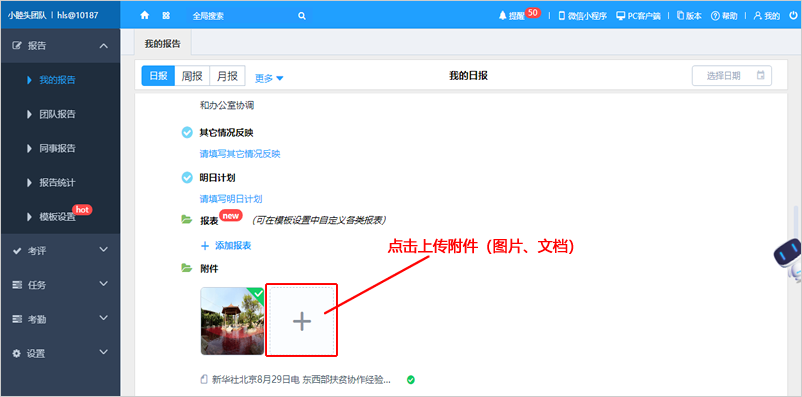Toggle check circle beside 明日计划
Viewport: 802px width, 397px height.
[187, 178]
